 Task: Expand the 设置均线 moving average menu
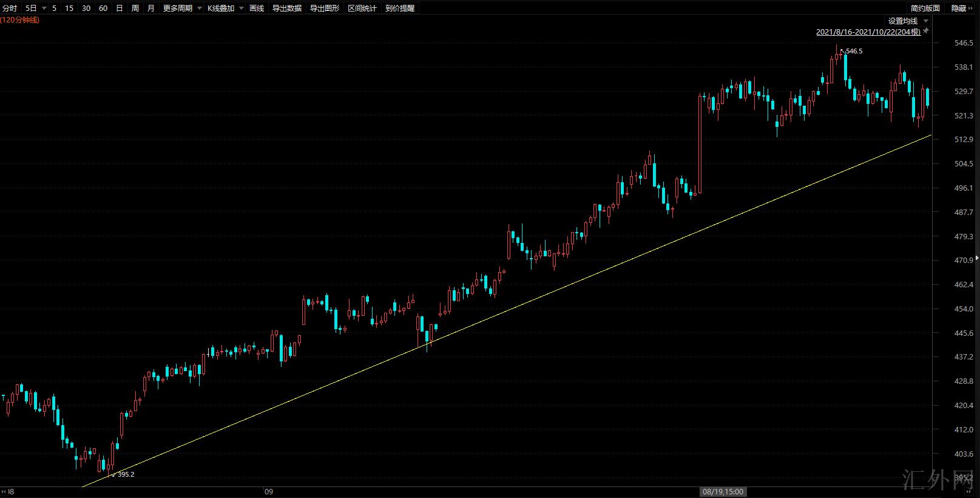[926, 21]
